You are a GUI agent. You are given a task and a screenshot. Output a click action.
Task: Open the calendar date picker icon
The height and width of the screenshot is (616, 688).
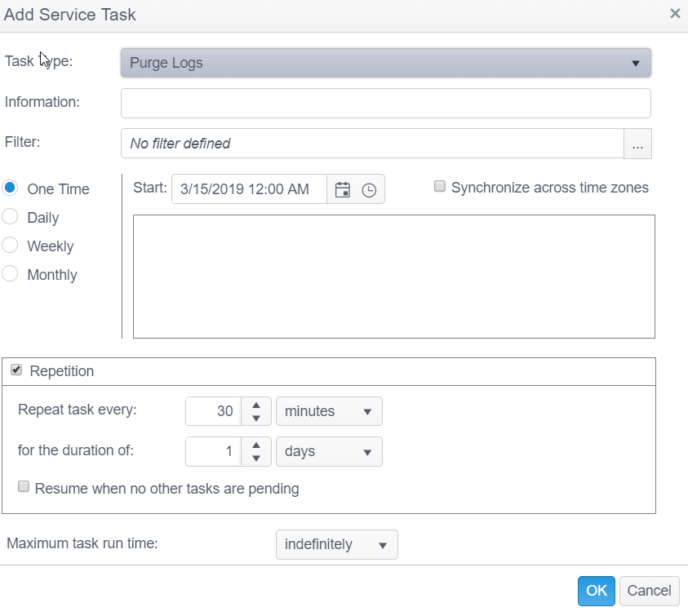click(343, 189)
